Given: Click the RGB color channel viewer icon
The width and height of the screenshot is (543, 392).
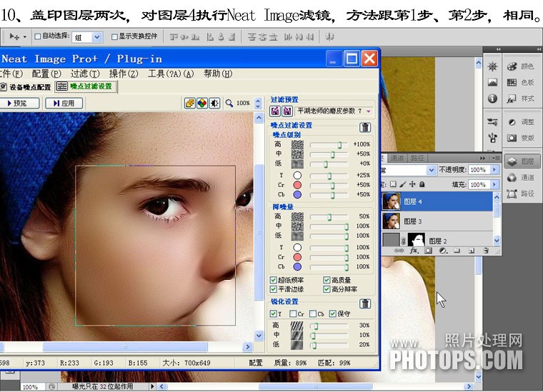Looking at the screenshot, I should (202, 103).
